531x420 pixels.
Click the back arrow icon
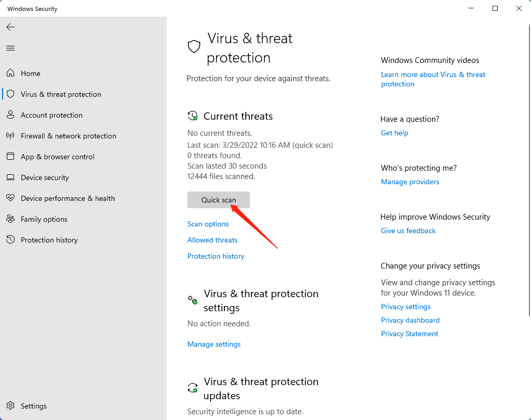[x=10, y=27]
